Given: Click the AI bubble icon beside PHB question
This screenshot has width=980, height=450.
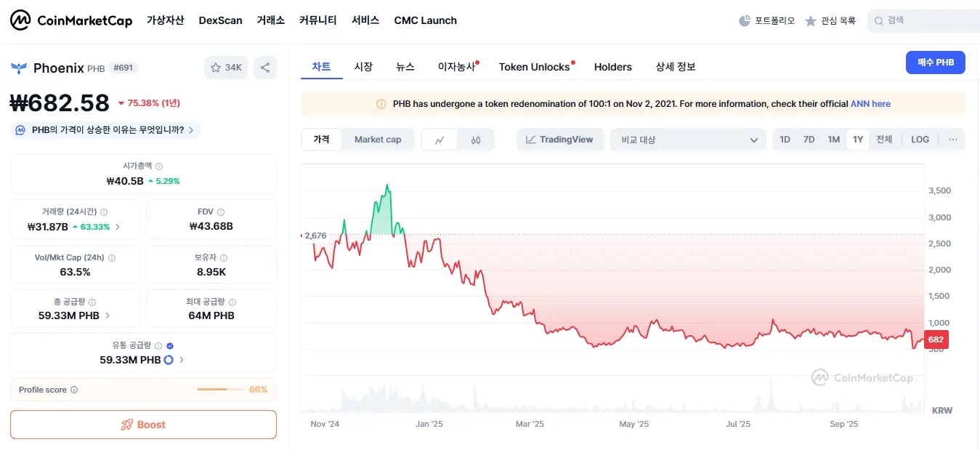Looking at the screenshot, I should [x=21, y=130].
